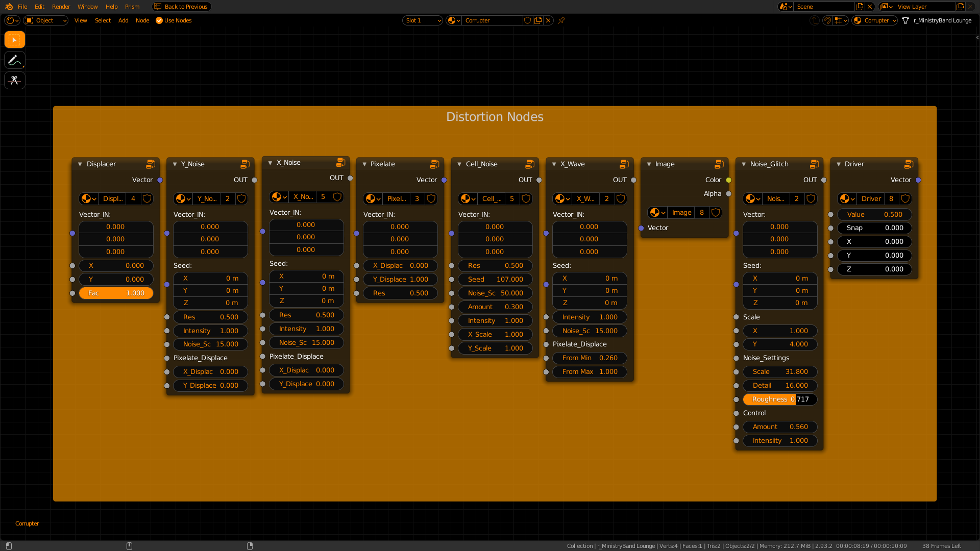This screenshot has height=551, width=980.
Task: Adjust Fac slider on Displacer node
Action: 116,293
